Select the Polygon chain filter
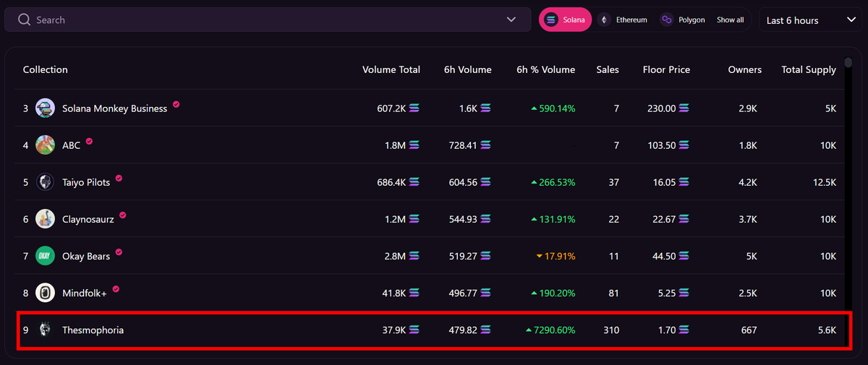The image size is (868, 365). (x=682, y=20)
